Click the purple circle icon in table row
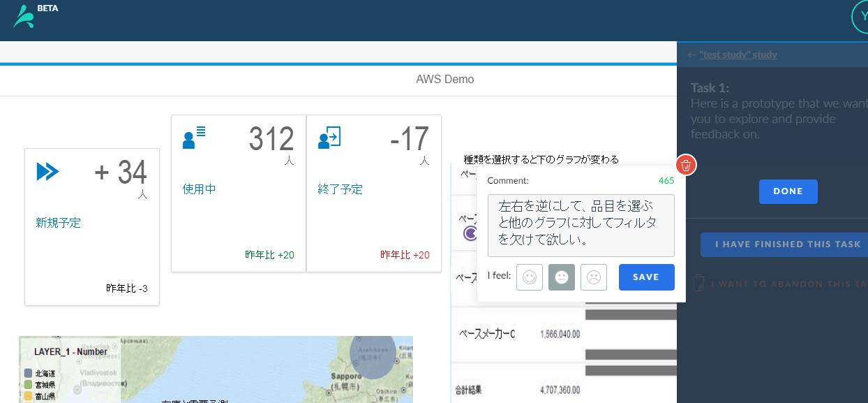This screenshot has width=868, height=403. [471, 233]
